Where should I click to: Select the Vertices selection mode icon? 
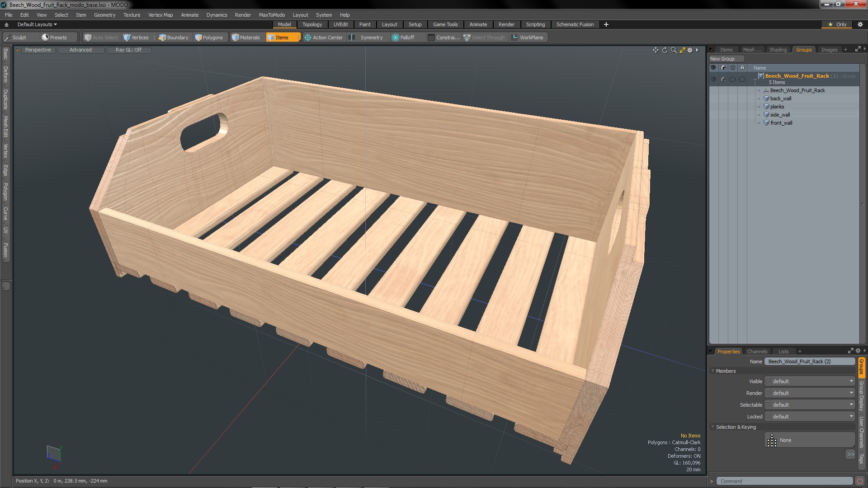click(x=127, y=38)
